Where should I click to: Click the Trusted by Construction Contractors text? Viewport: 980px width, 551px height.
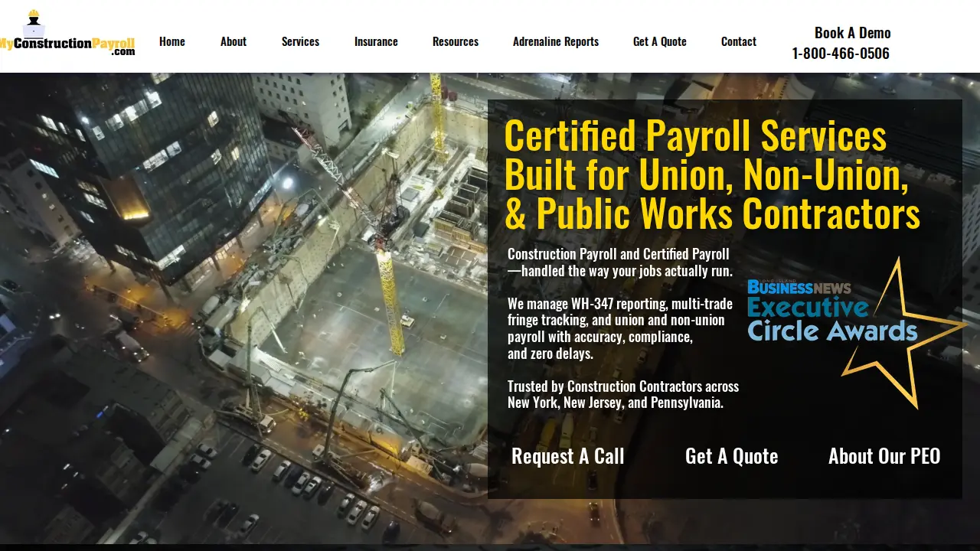(623, 394)
